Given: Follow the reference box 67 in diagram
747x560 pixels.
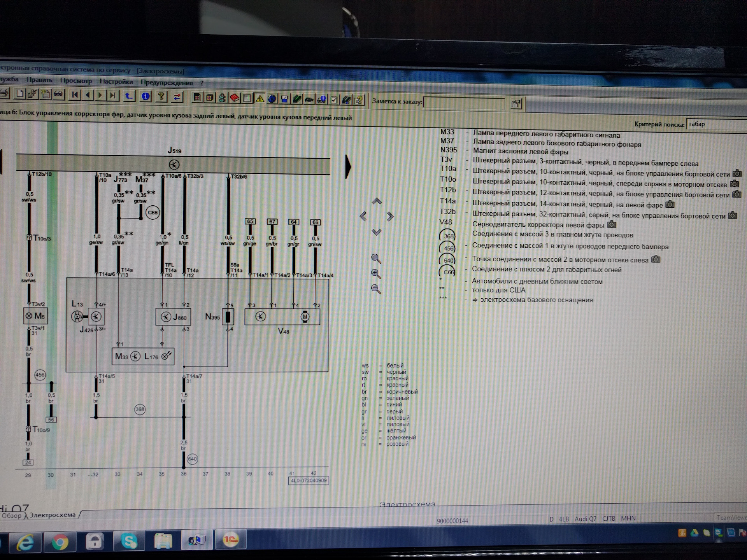Looking at the screenshot, I should click(272, 222).
